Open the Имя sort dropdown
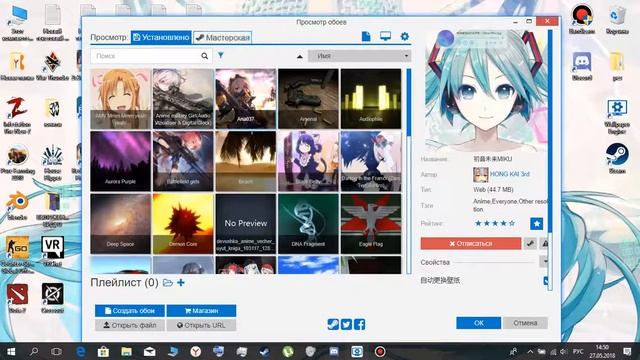The image size is (640, 360). [359, 56]
